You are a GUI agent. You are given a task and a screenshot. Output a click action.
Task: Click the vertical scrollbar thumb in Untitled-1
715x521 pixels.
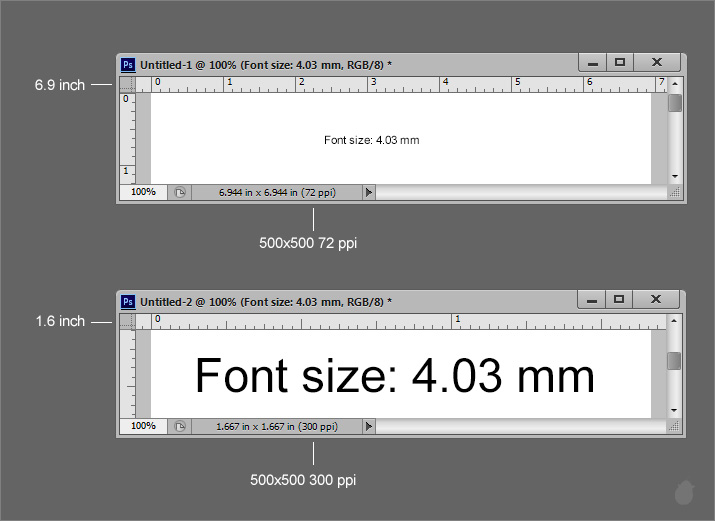(675, 103)
